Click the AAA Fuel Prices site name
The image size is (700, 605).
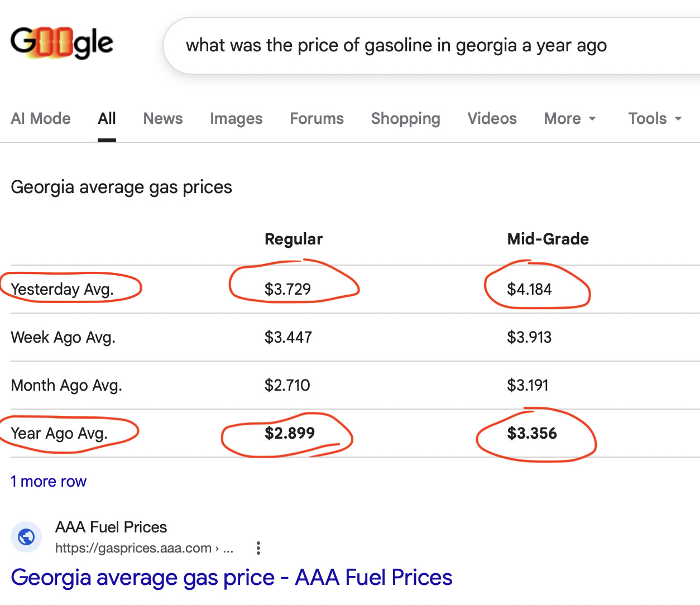coord(111,527)
